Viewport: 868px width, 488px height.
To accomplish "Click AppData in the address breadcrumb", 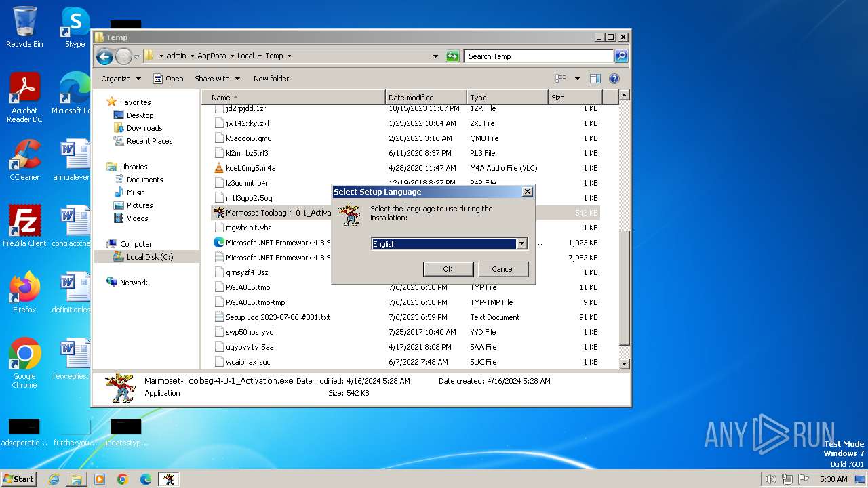I will (x=212, y=56).
